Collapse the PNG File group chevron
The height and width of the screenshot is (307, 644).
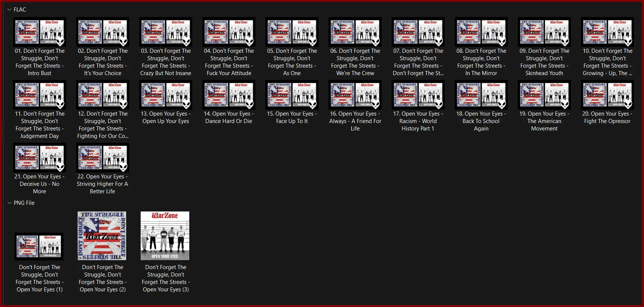click(x=9, y=203)
